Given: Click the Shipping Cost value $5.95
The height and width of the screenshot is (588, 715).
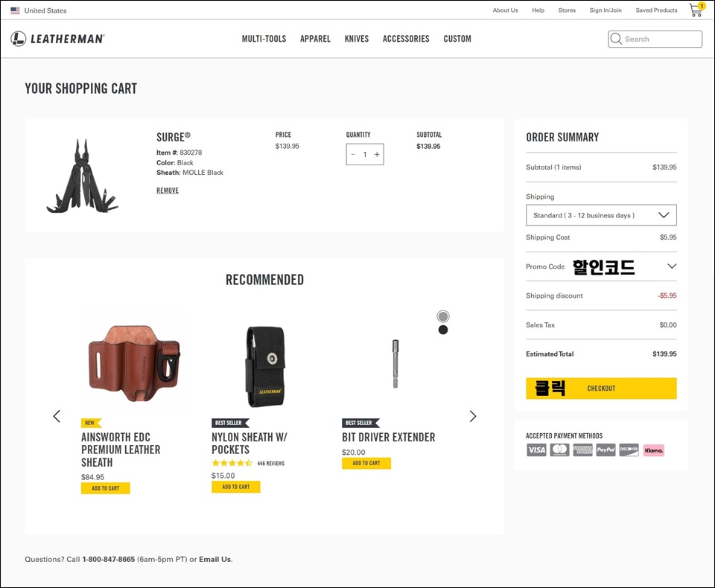Looking at the screenshot, I should point(668,237).
